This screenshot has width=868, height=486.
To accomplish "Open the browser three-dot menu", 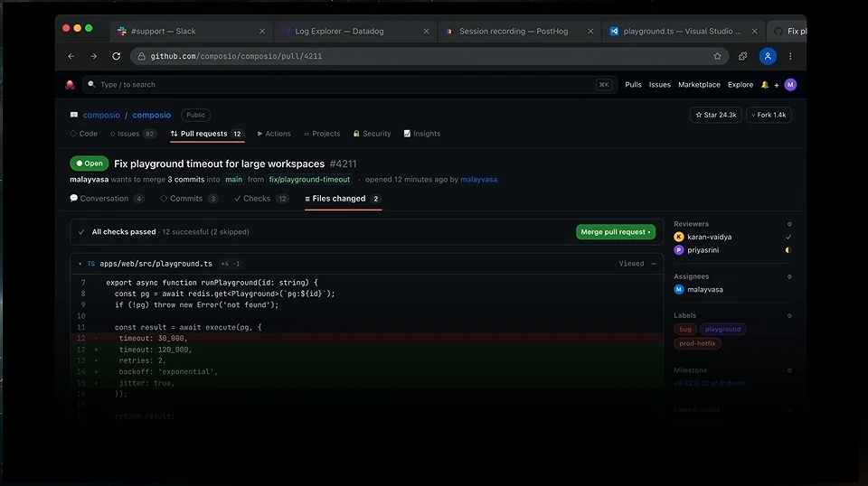I will (790, 56).
